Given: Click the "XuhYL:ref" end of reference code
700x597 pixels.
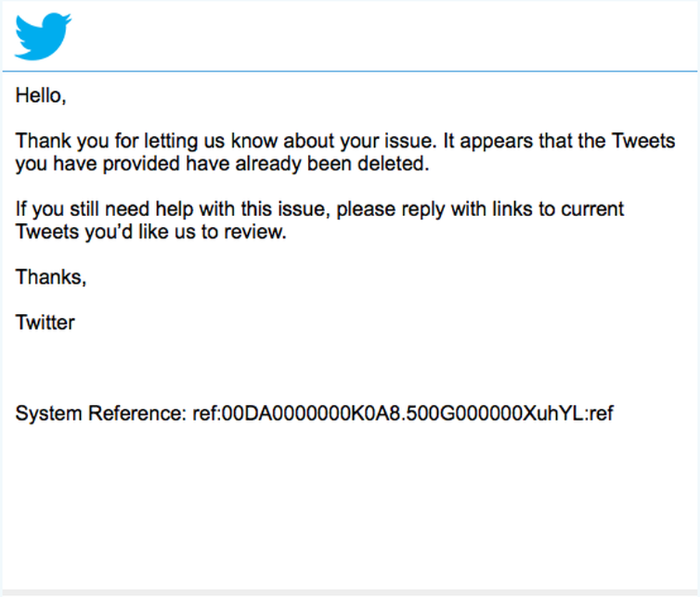Looking at the screenshot, I should [568, 414].
